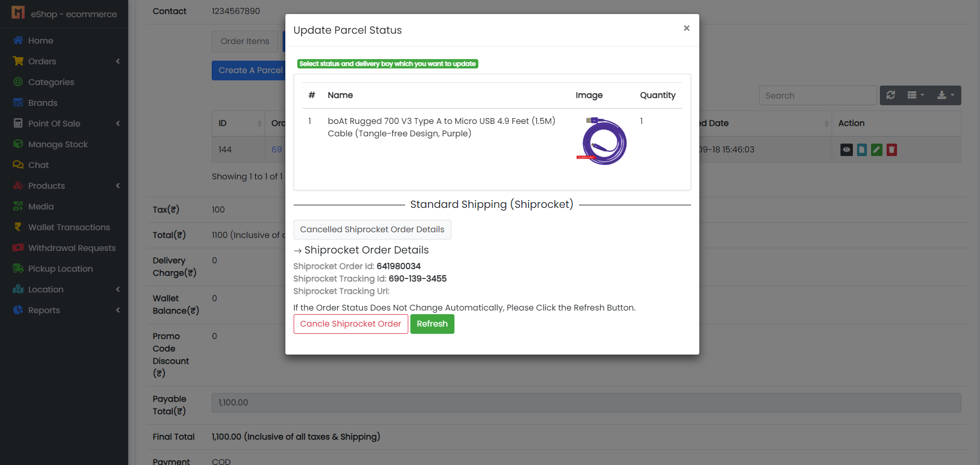Click the Pickup Location truck icon
The width and height of the screenshot is (980, 465).
tap(18, 269)
